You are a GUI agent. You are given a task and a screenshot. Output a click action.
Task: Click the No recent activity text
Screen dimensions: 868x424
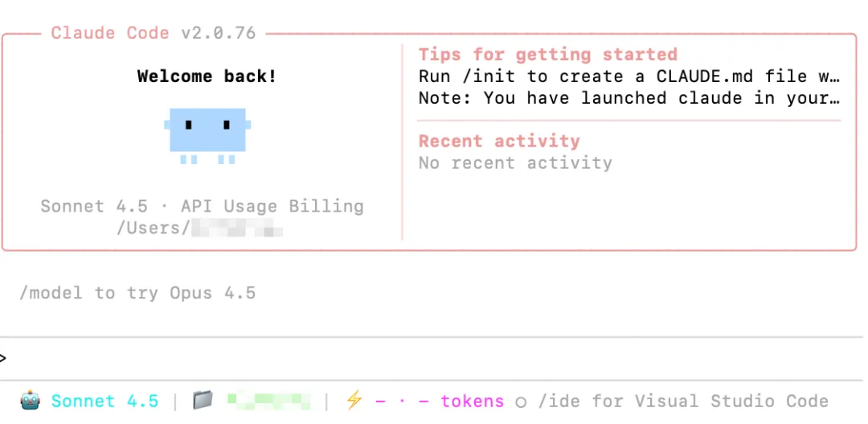tap(515, 163)
